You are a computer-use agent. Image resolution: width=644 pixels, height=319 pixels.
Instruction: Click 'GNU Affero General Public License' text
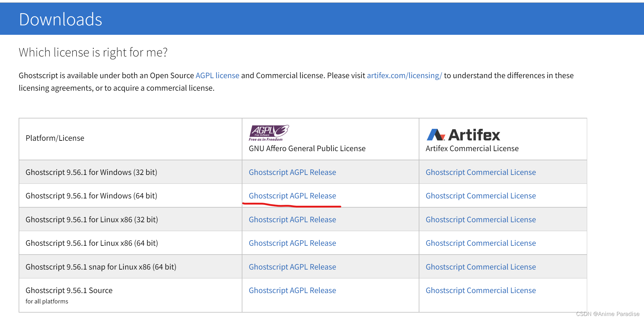tap(307, 148)
